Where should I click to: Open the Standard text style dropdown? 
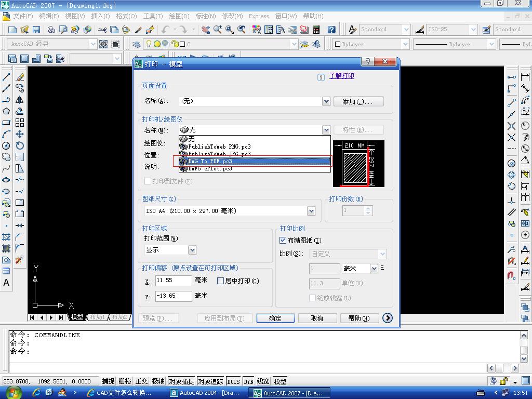pyautogui.click(x=406, y=30)
